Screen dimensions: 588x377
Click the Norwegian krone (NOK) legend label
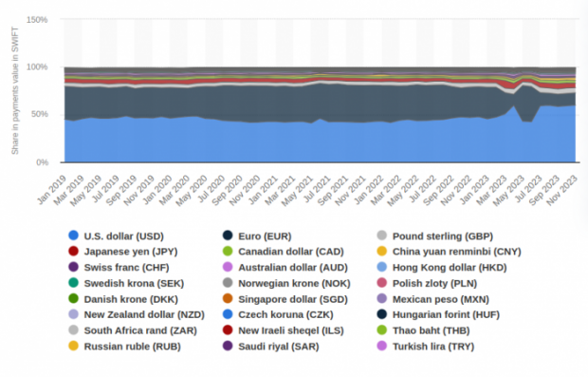pyautogui.click(x=294, y=284)
